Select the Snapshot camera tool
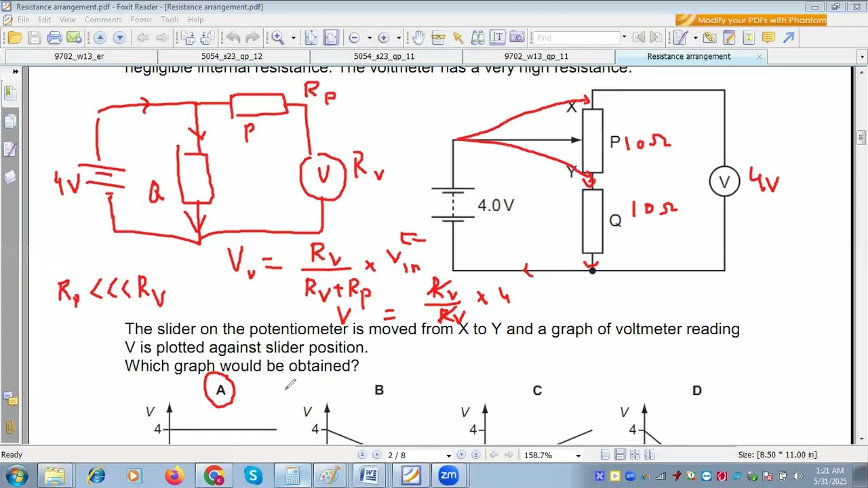Image resolution: width=868 pixels, height=488 pixels. pyautogui.click(x=517, y=38)
